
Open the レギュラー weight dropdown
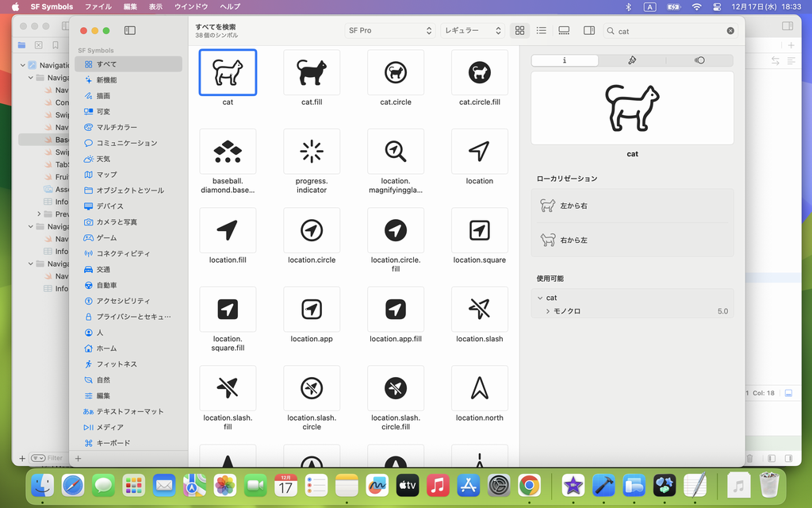click(x=473, y=31)
